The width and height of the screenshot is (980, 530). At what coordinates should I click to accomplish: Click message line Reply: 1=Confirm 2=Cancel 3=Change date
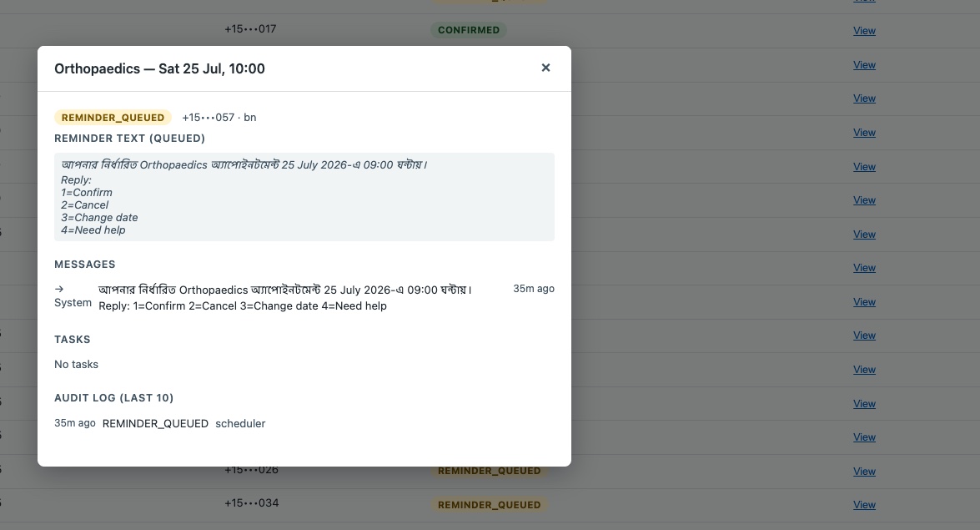[x=243, y=306]
